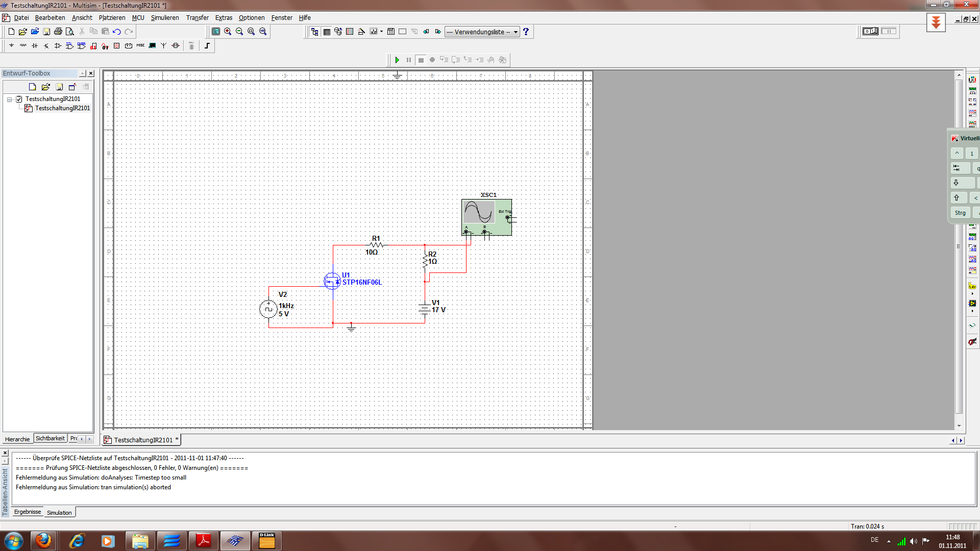Image resolution: width=980 pixels, height=551 pixels.
Task: Open the Verwendungsliste dropdown
Action: click(x=516, y=32)
